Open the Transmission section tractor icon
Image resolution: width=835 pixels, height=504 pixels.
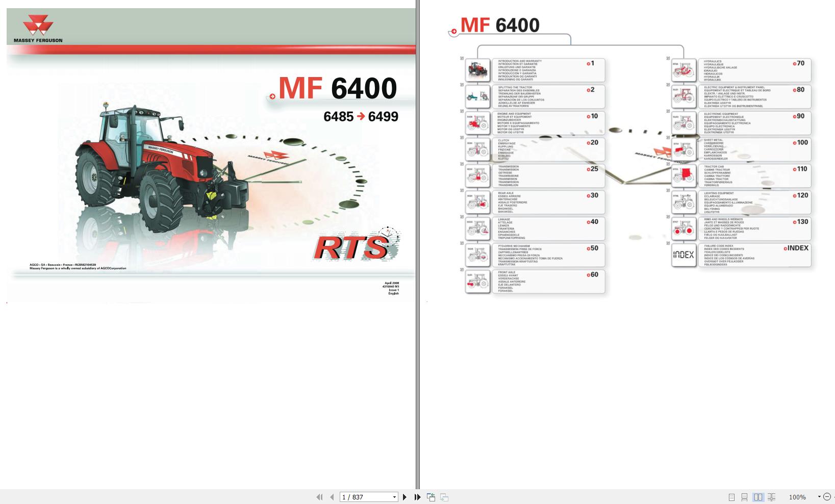click(478, 176)
